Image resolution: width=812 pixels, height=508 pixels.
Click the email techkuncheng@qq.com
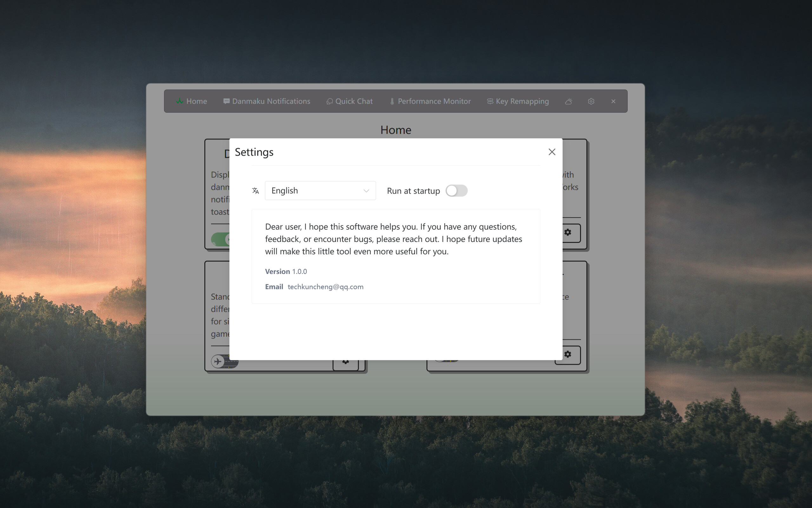tap(325, 287)
